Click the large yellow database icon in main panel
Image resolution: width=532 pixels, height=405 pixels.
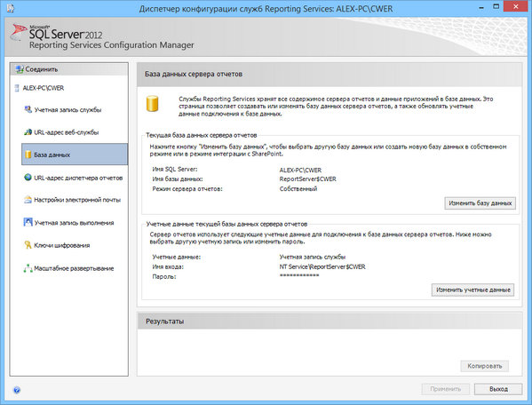153,104
